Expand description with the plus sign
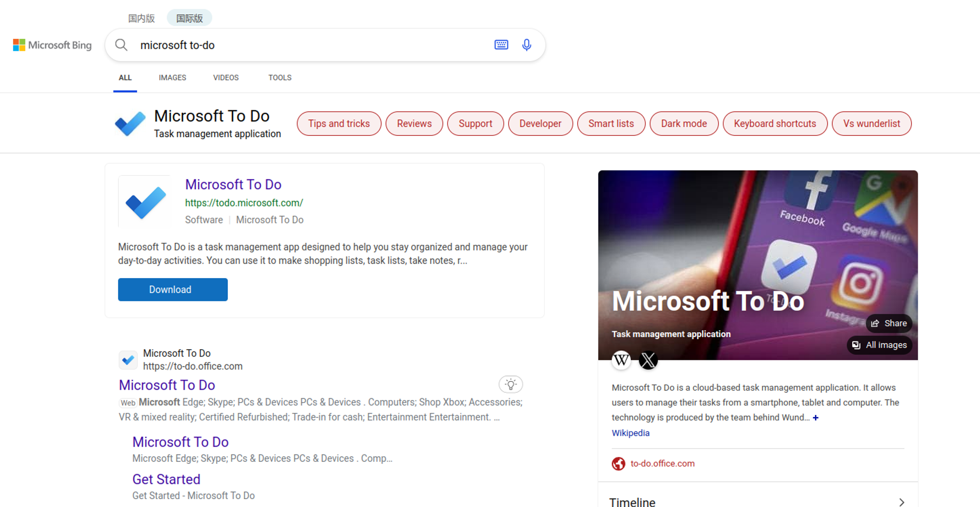The width and height of the screenshot is (980, 507). 815,418
